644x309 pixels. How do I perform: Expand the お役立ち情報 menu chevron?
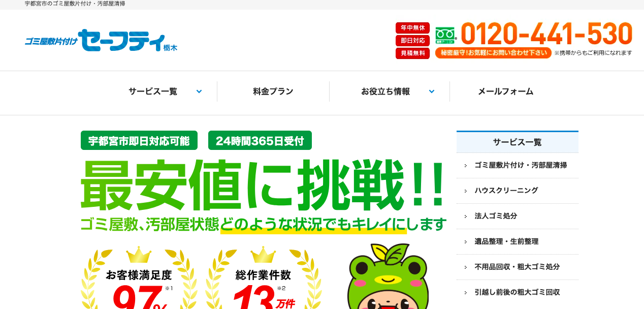coord(432,91)
